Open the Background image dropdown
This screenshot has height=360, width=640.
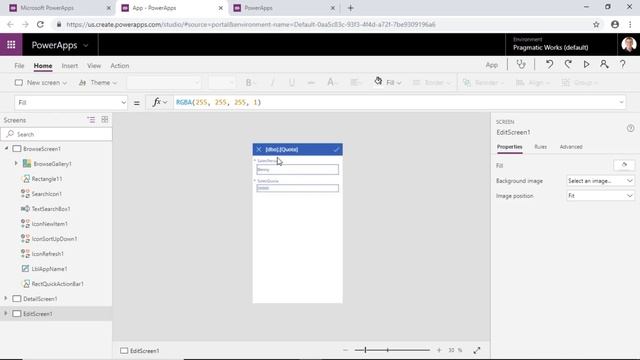(x=600, y=181)
